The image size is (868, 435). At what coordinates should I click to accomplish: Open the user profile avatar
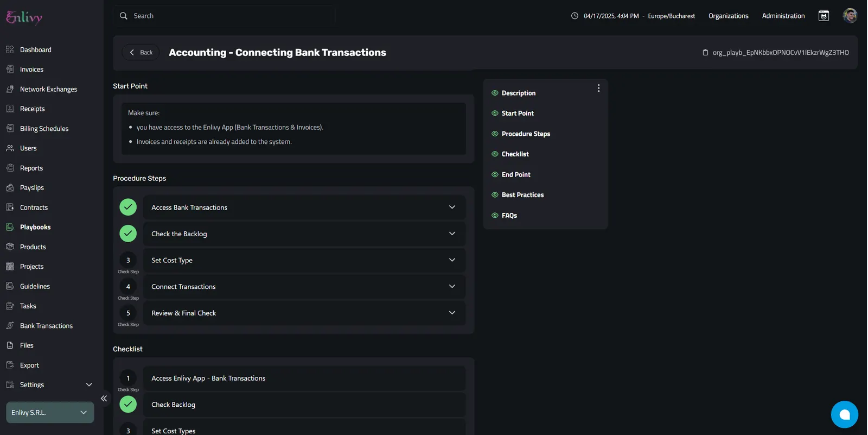(x=850, y=15)
